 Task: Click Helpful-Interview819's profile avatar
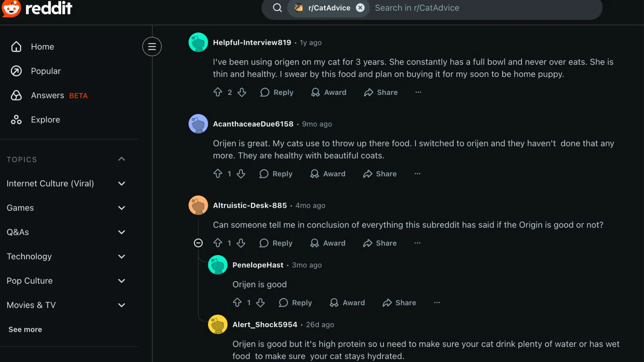click(198, 42)
